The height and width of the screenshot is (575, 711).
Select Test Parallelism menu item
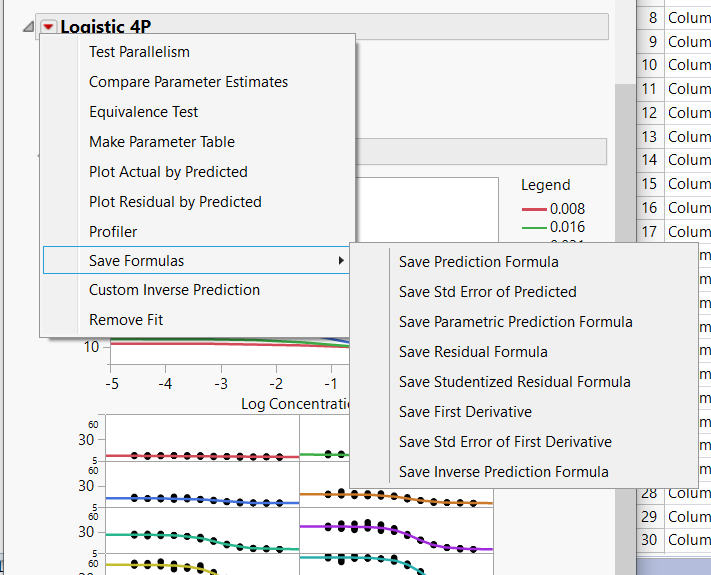139,52
